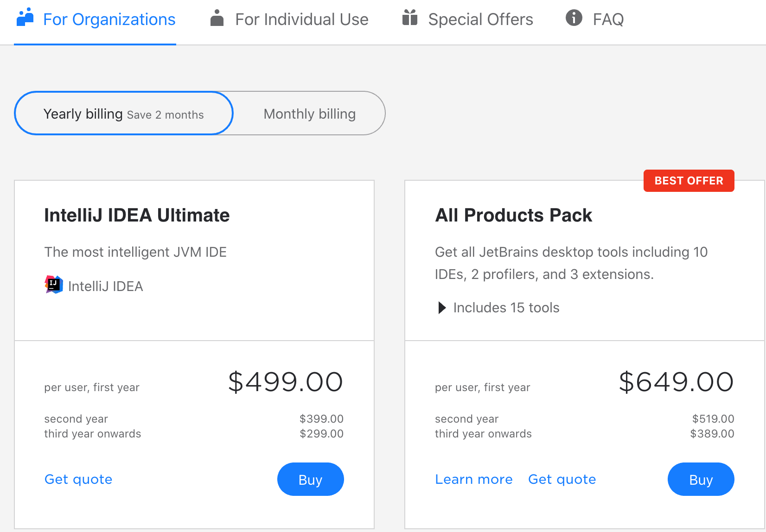Get quote for IntelliJ IDEA Ultimate

pyautogui.click(x=78, y=479)
